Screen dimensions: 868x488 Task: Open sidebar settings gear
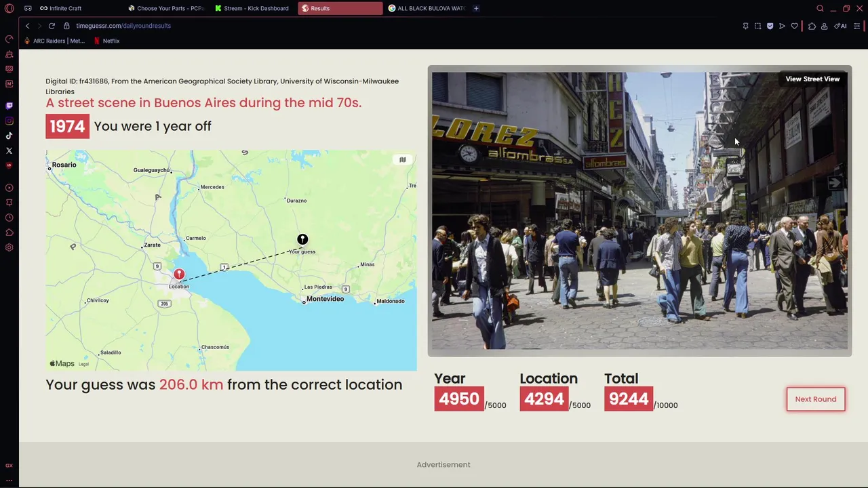[9, 247]
